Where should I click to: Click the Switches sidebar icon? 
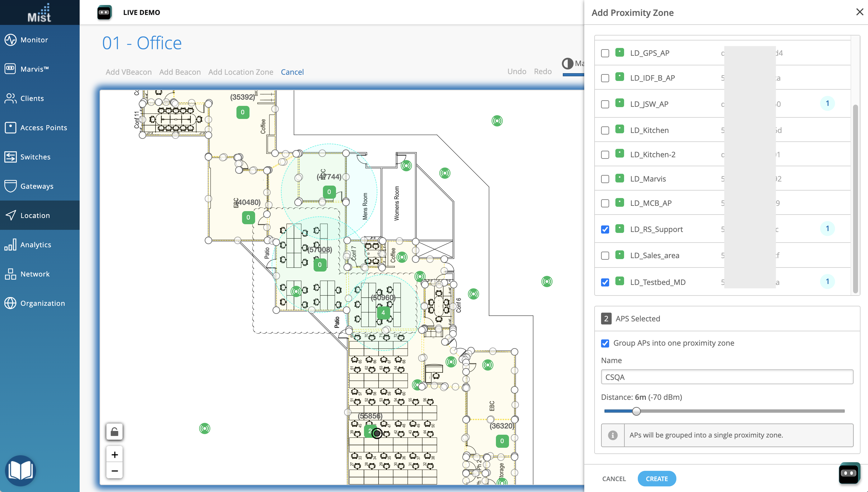11,157
